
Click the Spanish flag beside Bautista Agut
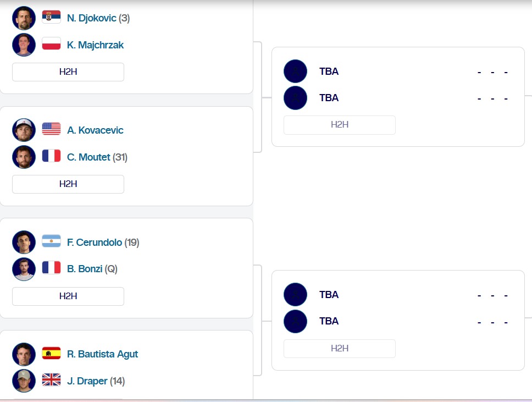(x=51, y=354)
